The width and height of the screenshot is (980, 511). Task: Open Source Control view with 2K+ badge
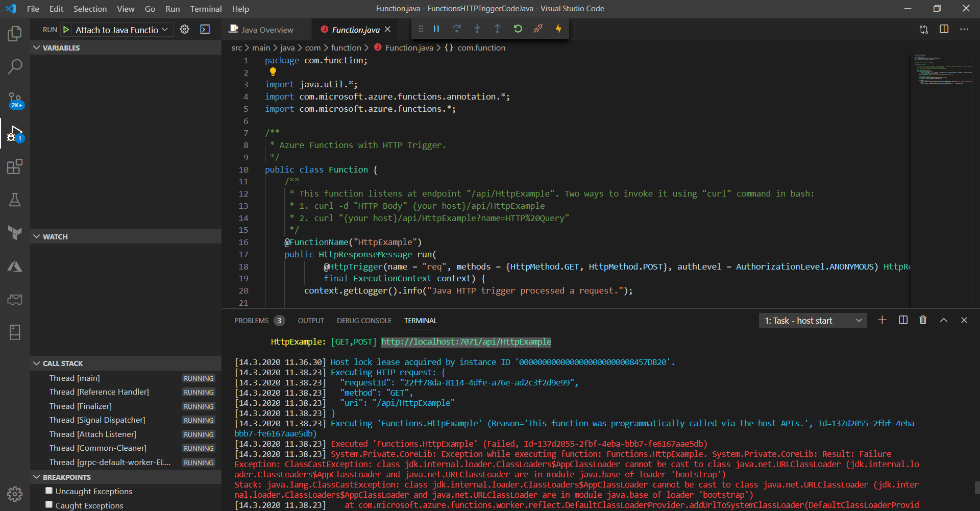[x=15, y=100]
